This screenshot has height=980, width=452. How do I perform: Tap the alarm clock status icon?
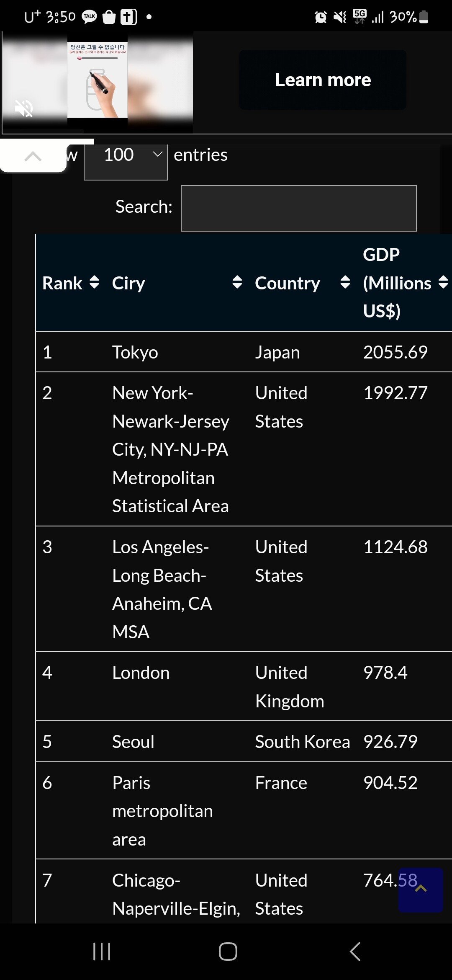pyautogui.click(x=321, y=17)
